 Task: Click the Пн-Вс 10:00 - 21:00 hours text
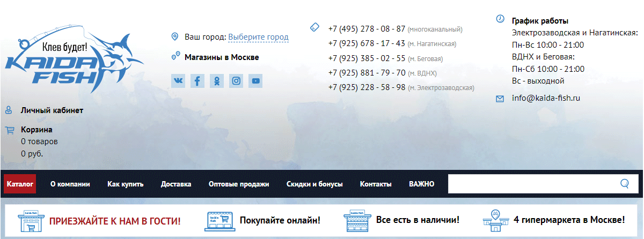click(x=548, y=45)
